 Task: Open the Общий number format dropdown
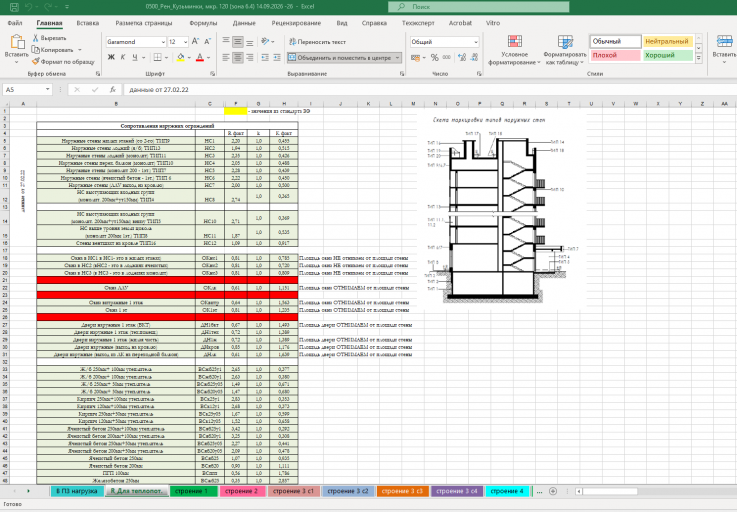point(476,42)
